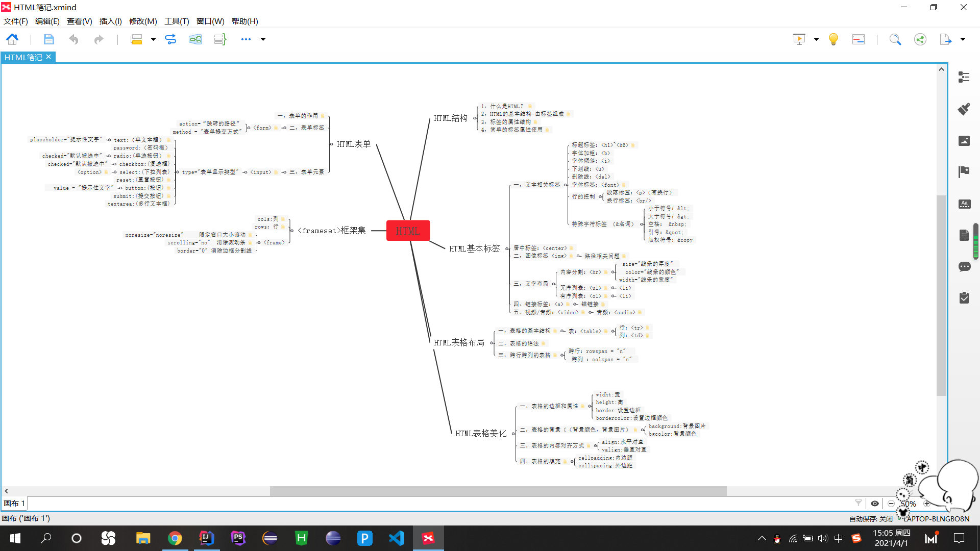Open the Comments speech-bubble panel
The height and width of the screenshot is (551, 980).
click(964, 267)
